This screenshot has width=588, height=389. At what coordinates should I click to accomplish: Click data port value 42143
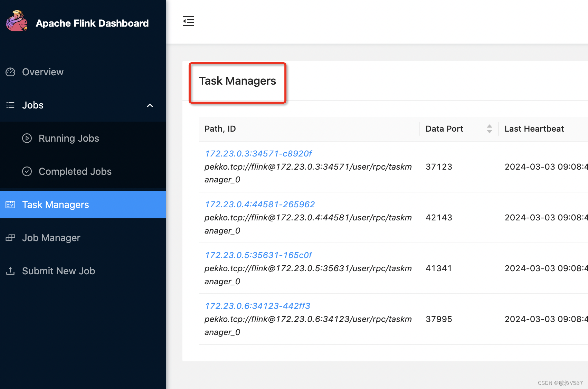[x=439, y=218]
